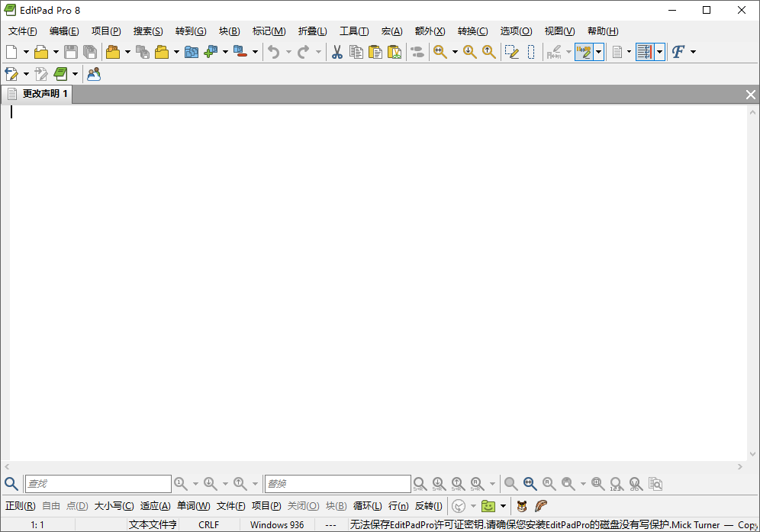The width and height of the screenshot is (760, 532).
Task: Click the Paste clipboard icon
Action: (375, 52)
